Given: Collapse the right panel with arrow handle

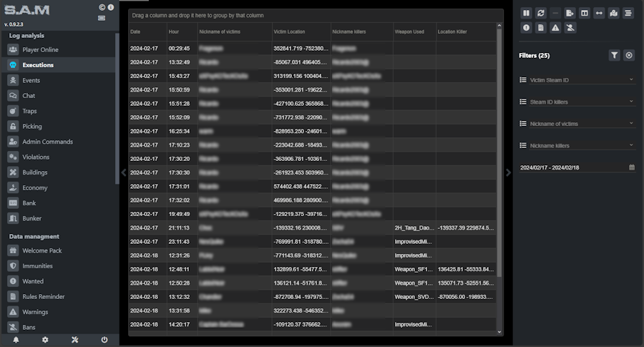Looking at the screenshot, I should coord(509,172).
